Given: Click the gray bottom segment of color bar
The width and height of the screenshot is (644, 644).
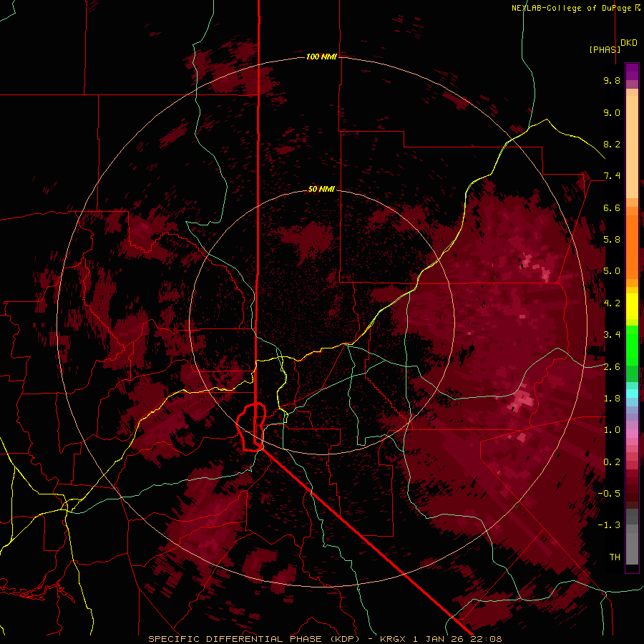Looking at the screenshot, I should [632, 546].
